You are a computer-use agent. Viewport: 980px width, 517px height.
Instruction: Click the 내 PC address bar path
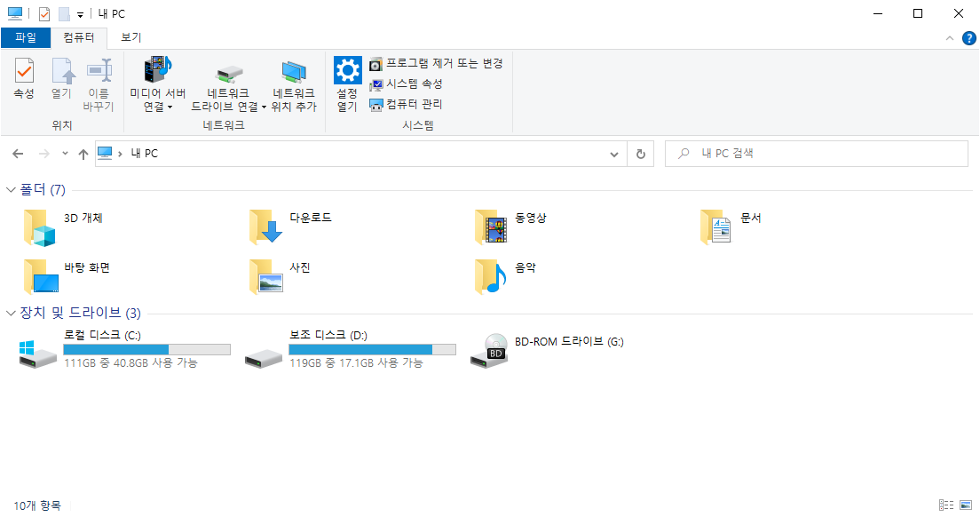[145, 154]
